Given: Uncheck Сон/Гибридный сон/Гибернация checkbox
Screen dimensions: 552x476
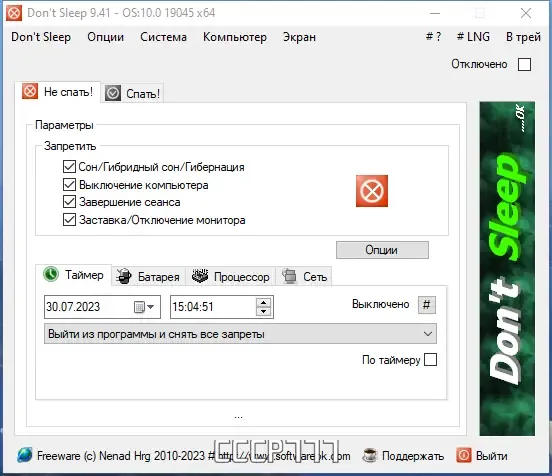Looking at the screenshot, I should [x=69, y=167].
